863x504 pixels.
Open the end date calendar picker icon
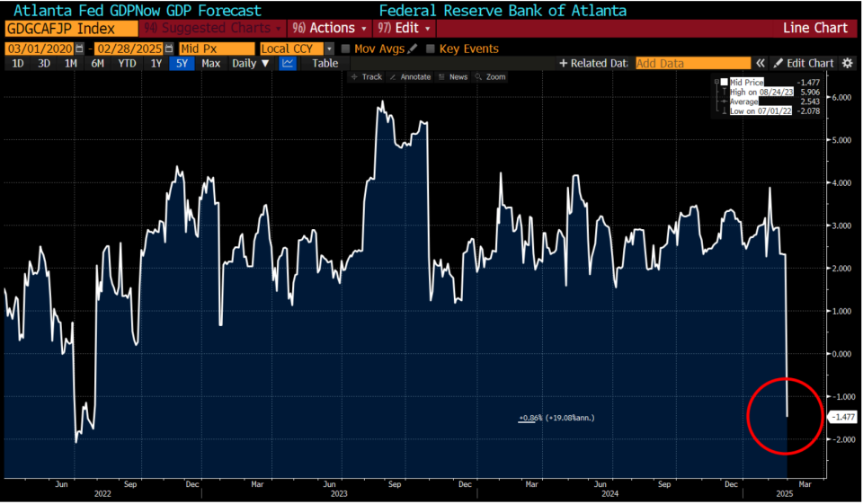[169, 49]
